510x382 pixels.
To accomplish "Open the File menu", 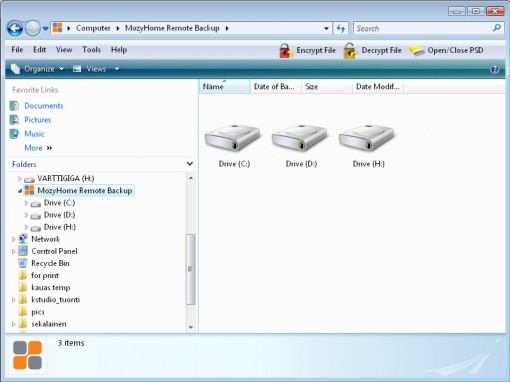I will pos(17,50).
